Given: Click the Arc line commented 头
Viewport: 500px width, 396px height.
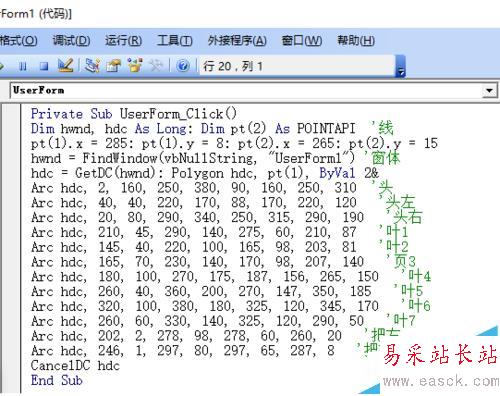Looking at the screenshot, I should (194, 188).
